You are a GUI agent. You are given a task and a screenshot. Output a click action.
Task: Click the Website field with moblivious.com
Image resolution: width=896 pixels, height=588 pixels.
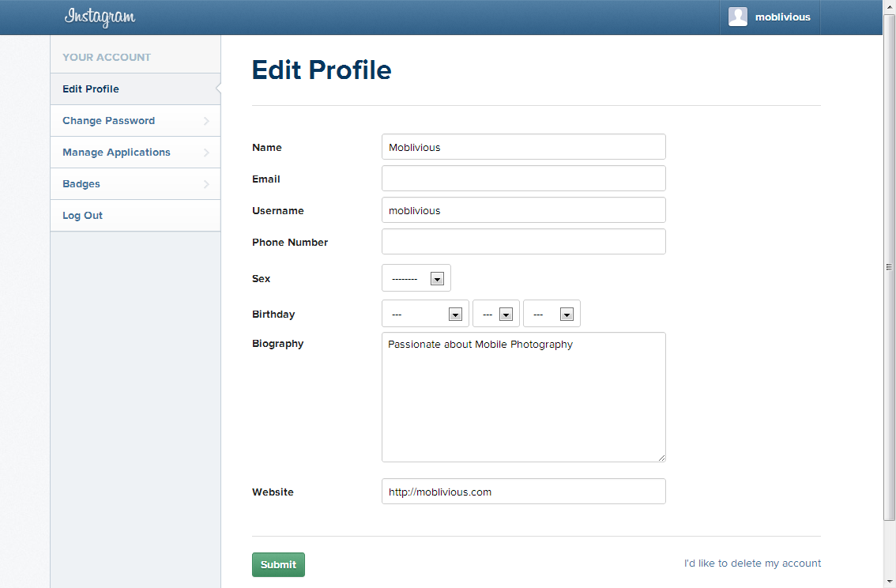pos(523,491)
